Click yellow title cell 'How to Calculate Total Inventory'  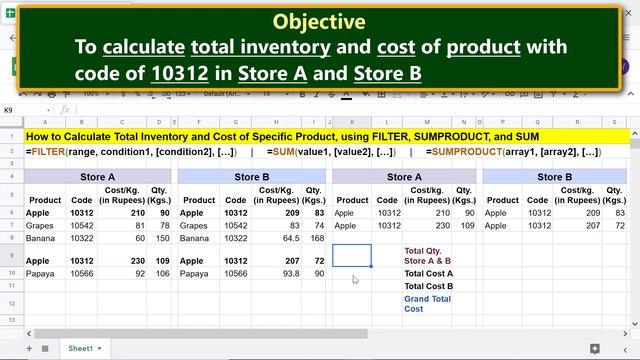click(327, 136)
